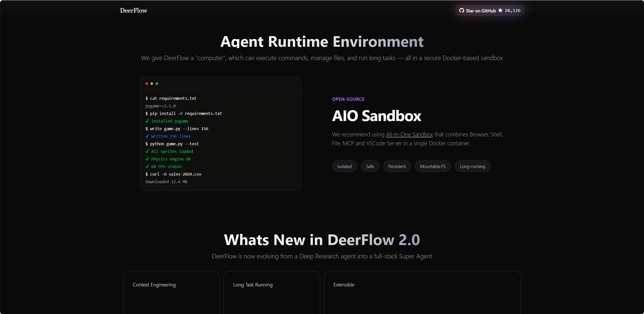Click the DeerFlow logo in the header
This screenshot has height=314, width=644.
pyautogui.click(x=133, y=10)
